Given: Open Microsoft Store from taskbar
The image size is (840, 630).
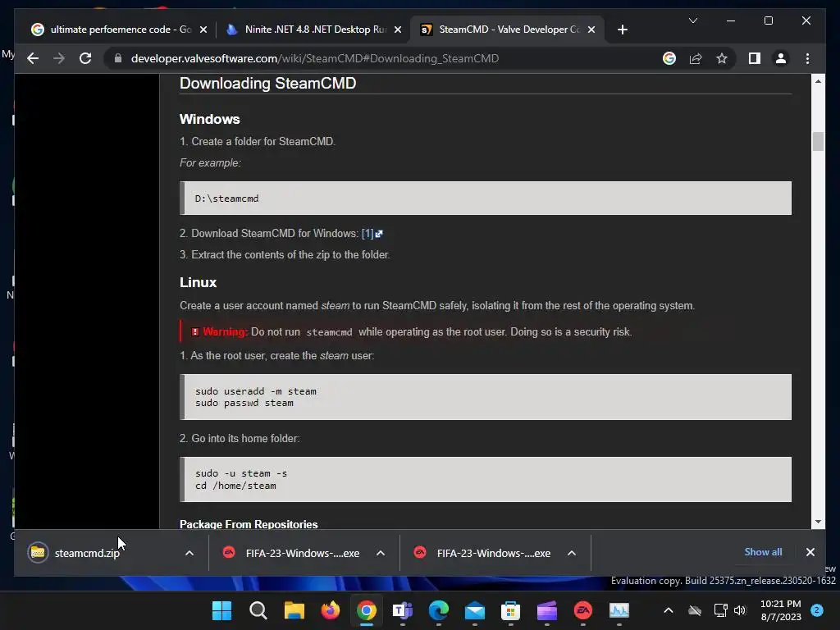Looking at the screenshot, I should pyautogui.click(x=510, y=610).
